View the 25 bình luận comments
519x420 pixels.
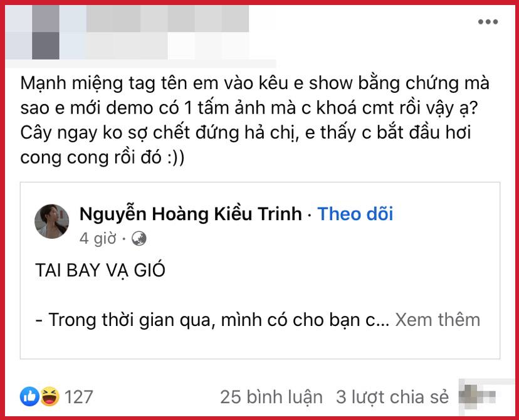pyautogui.click(x=271, y=397)
